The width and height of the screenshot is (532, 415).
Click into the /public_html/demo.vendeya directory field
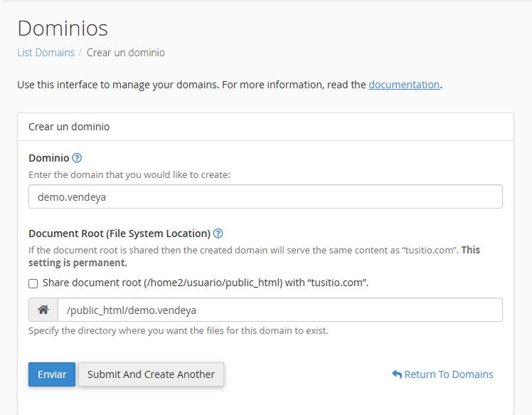(280, 310)
